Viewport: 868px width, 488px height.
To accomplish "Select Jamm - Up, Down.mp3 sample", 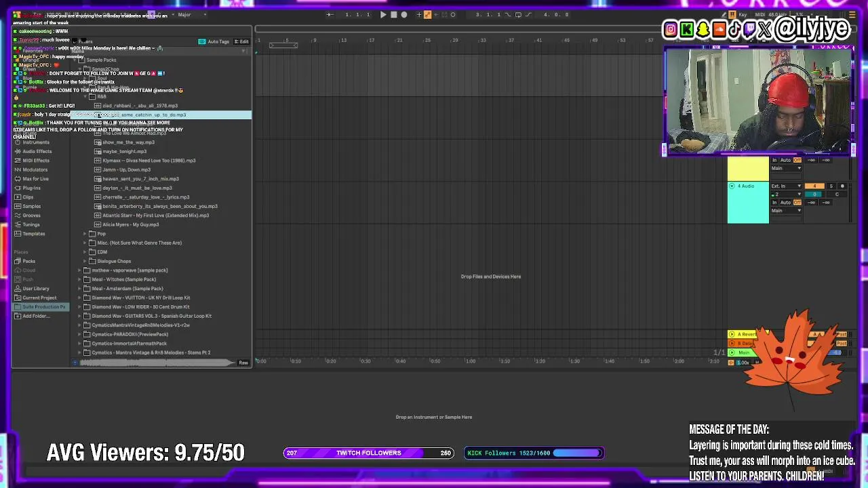I will pos(126,169).
